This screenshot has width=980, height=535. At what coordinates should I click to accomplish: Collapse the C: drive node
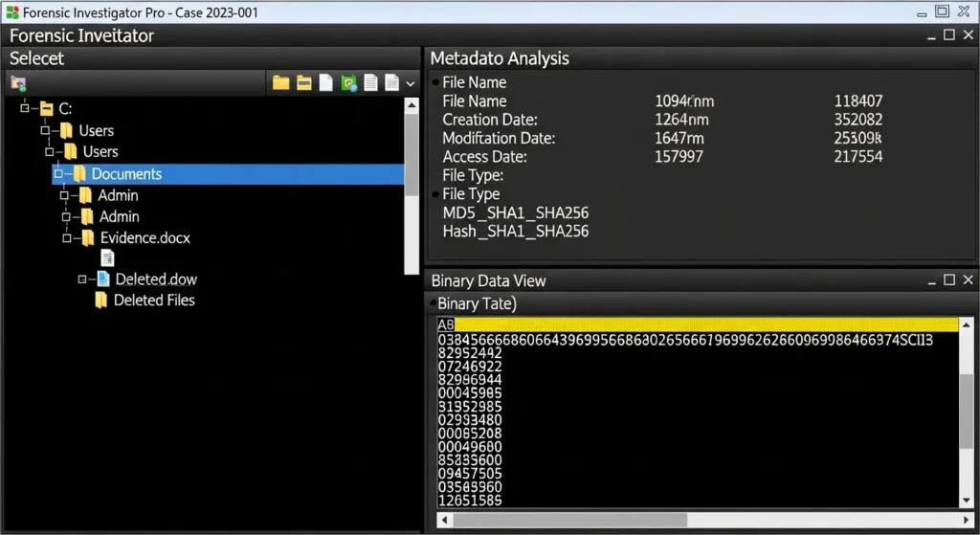[x=24, y=108]
